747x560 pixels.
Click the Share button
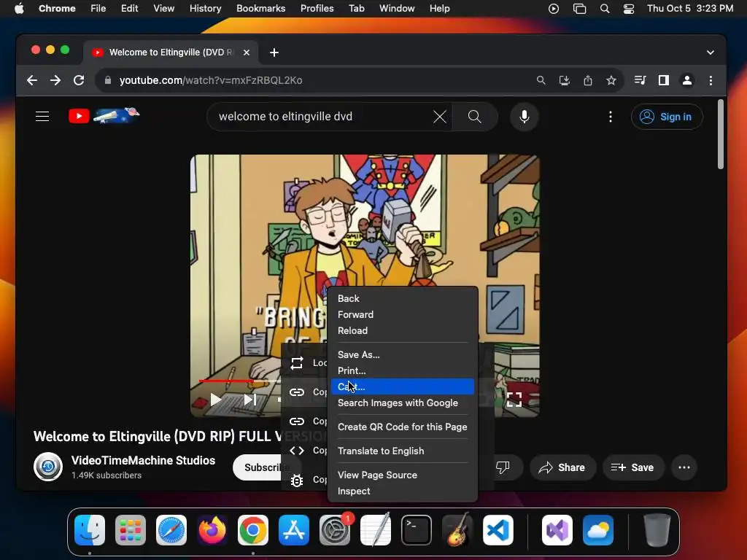click(x=562, y=467)
